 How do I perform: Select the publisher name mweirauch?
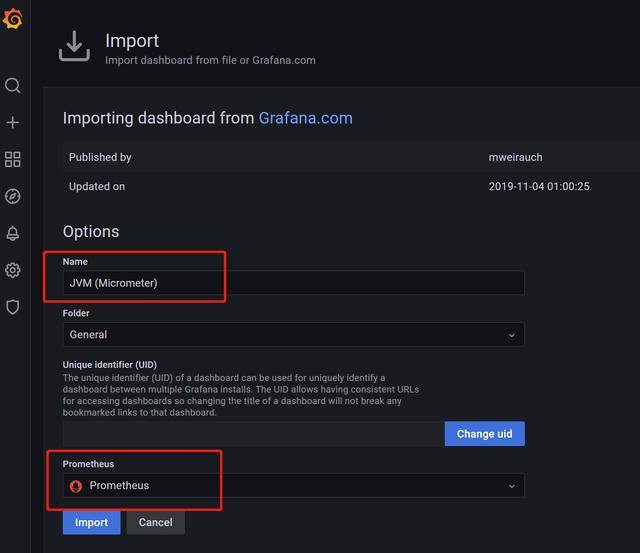tap(516, 158)
